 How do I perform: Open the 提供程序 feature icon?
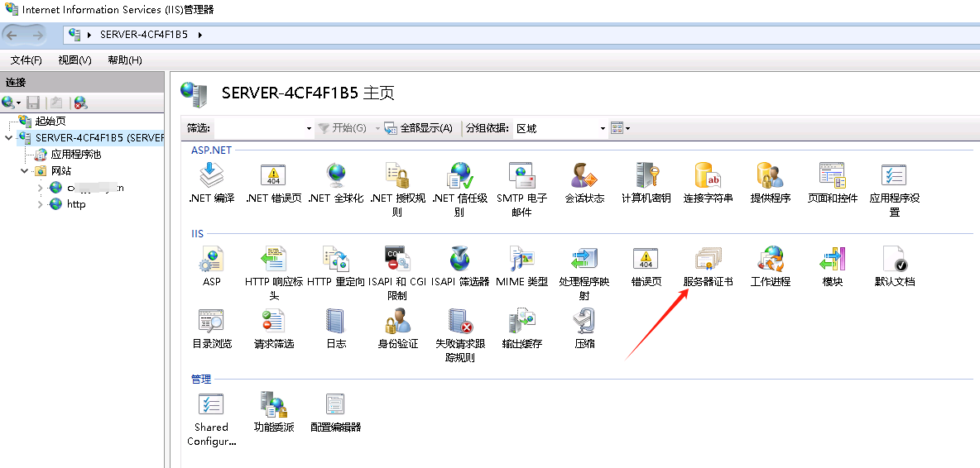pyautogui.click(x=770, y=175)
